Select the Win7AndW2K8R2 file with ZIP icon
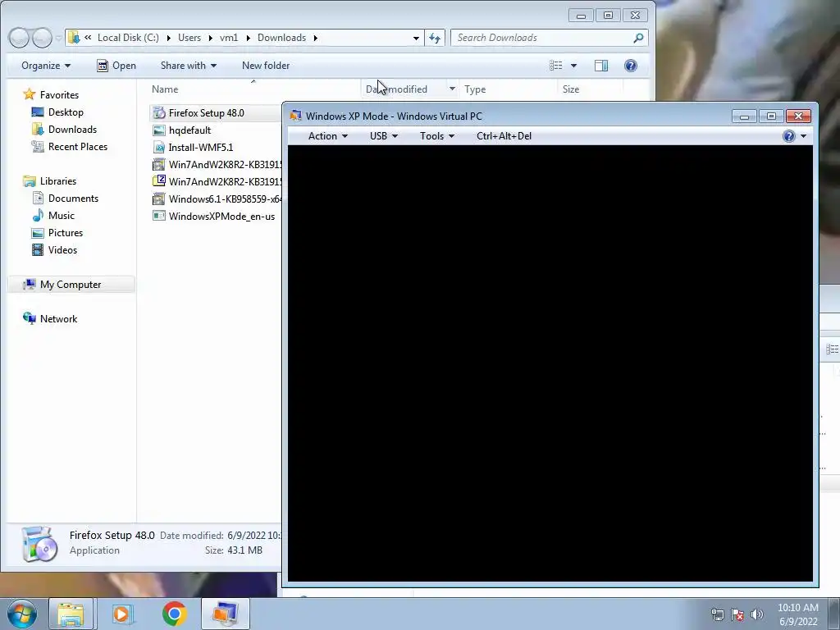This screenshot has width=840, height=630. tap(225, 181)
